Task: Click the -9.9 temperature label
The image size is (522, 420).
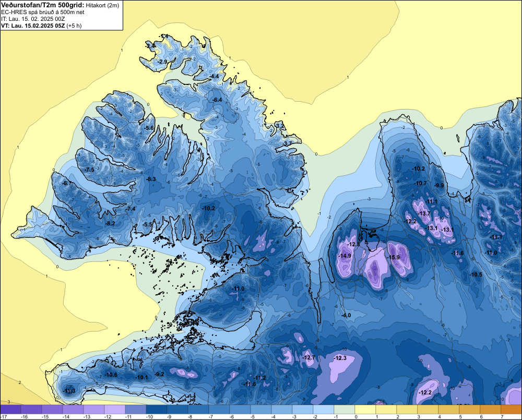Action: (x=440, y=185)
